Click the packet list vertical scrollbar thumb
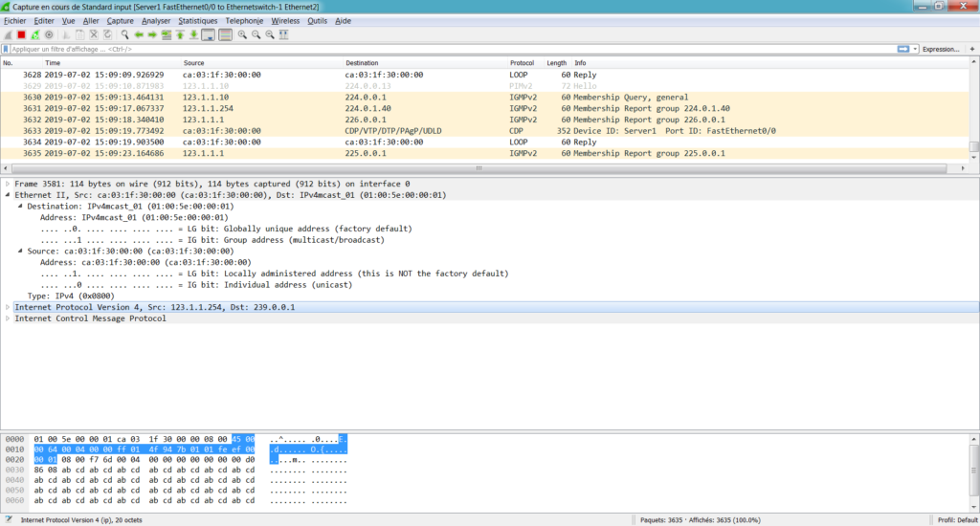 pyautogui.click(x=973, y=147)
